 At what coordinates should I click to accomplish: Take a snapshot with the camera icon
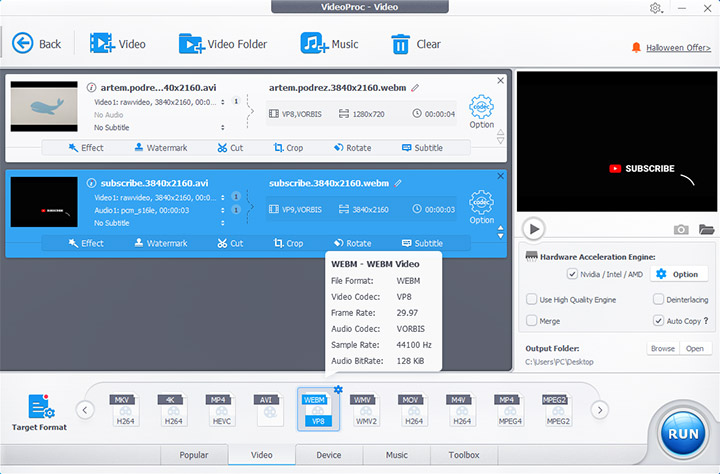coord(681,229)
